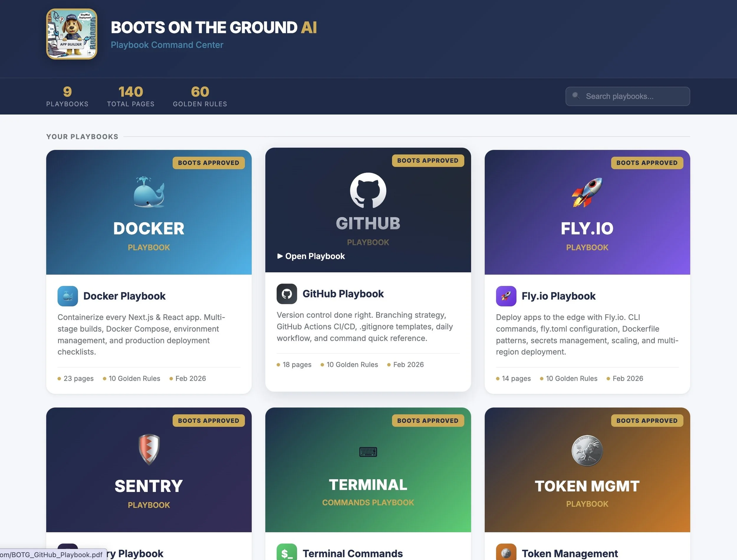
Task: Click the keyboard emoji on Terminal card
Action: [368, 452]
